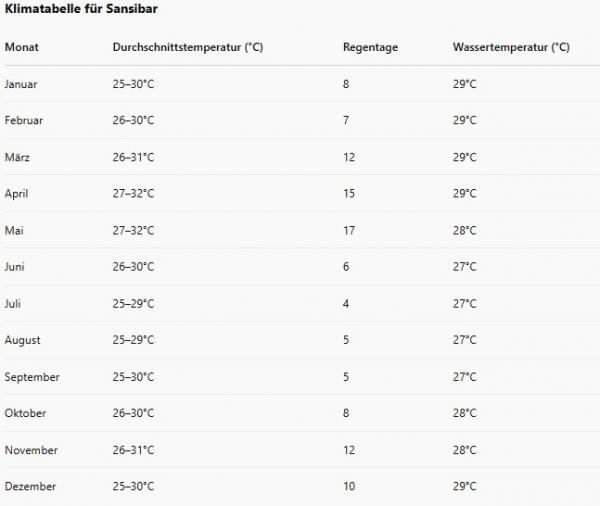This screenshot has width=600, height=506.
Task: Click the April temperature value 27–32°C
Action: (133, 194)
